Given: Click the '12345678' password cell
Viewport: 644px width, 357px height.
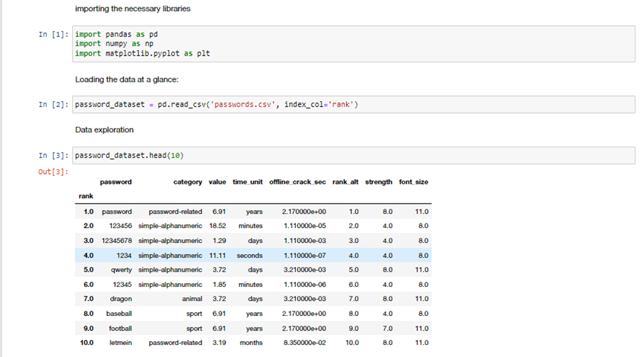Looking at the screenshot, I should click(117, 241).
